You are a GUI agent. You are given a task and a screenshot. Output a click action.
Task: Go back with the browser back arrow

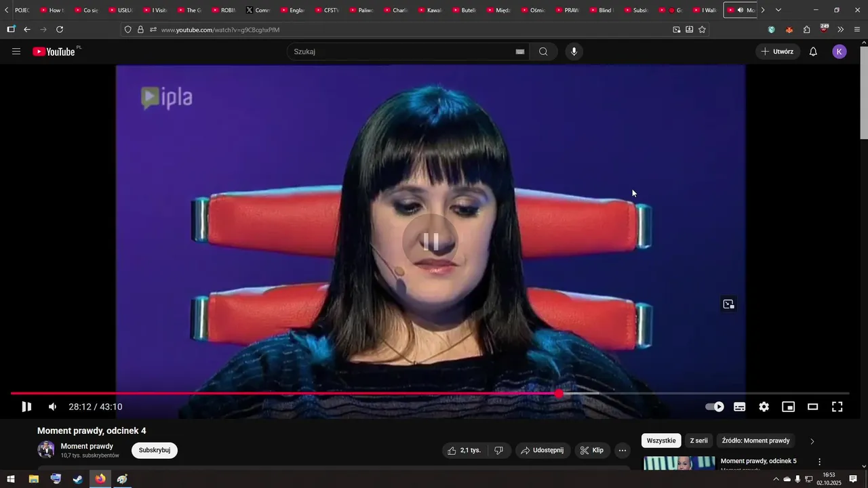(x=27, y=29)
